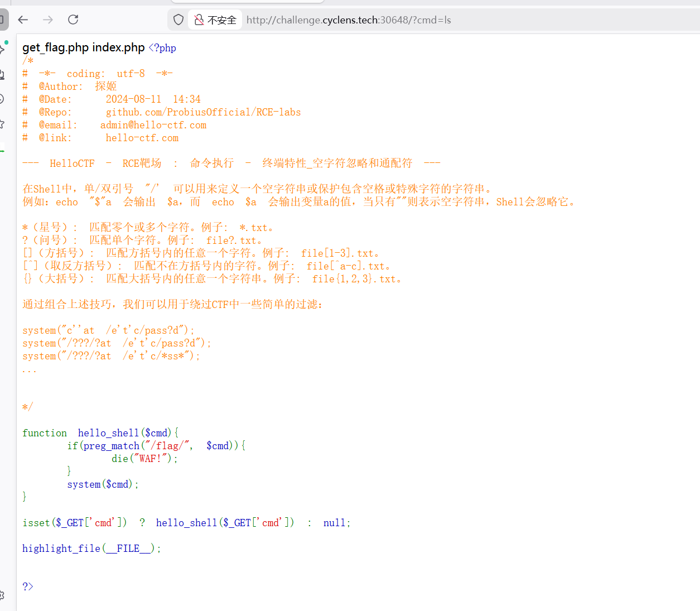Click the line starting with 例如: echo
Viewport: 700px width, 611px height.
(x=299, y=202)
